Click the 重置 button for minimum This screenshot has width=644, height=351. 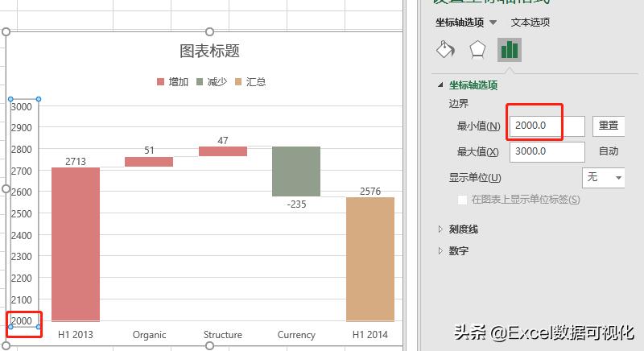click(609, 126)
